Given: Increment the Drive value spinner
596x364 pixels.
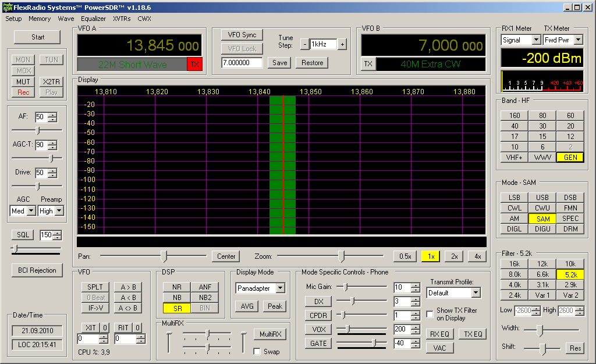Looking at the screenshot, I should pos(52,170).
